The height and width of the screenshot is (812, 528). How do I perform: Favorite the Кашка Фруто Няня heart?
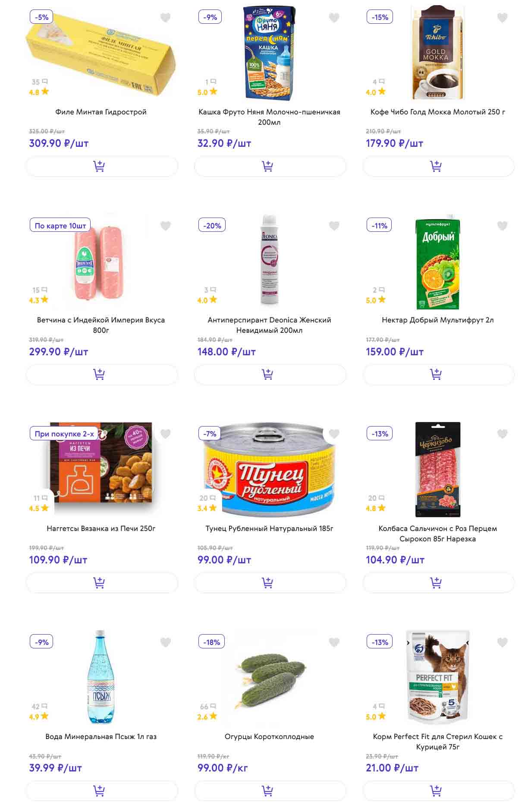(334, 18)
